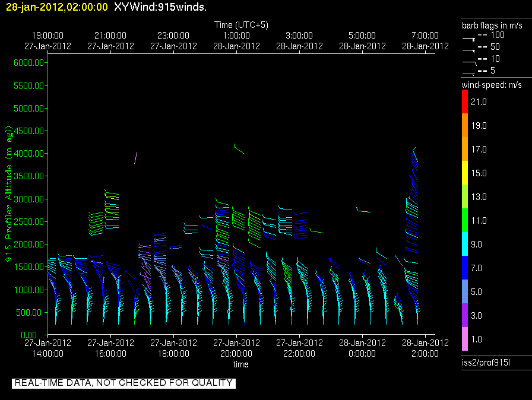Click the 5 m/s barb flag symbol

coord(468,72)
